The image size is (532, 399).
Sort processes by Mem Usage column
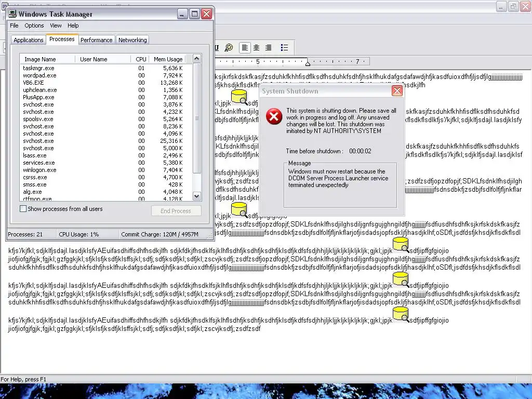(x=168, y=59)
